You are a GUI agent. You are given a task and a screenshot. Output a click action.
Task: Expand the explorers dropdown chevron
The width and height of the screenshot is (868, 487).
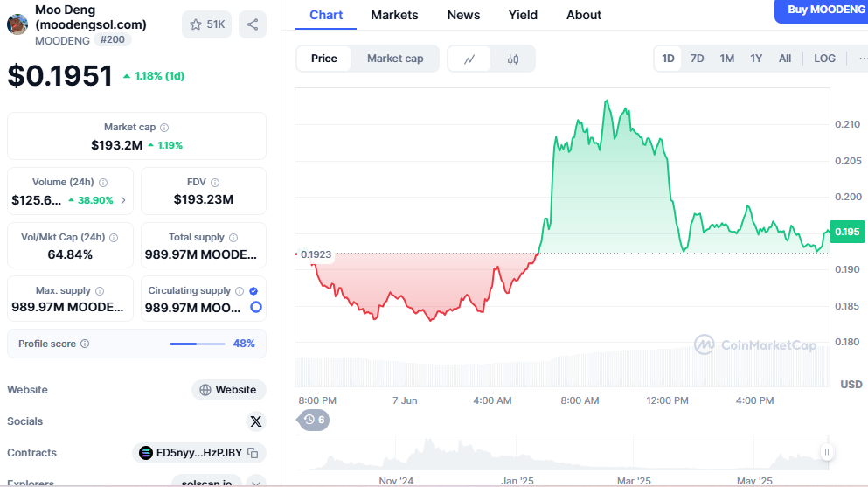click(x=256, y=484)
